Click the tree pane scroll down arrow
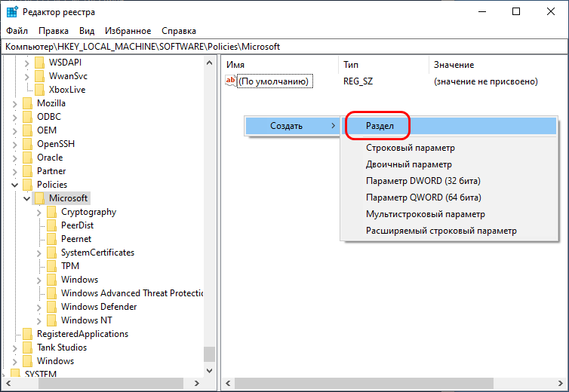 pos(209,370)
